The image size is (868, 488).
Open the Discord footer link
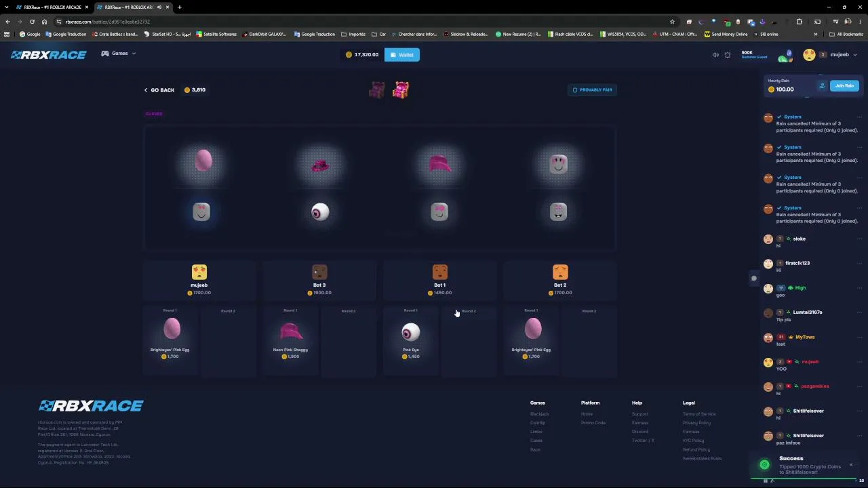tap(640, 432)
